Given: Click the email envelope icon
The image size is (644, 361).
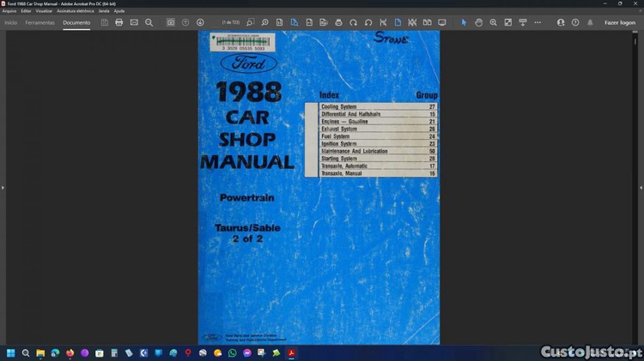Looking at the screenshot, I should [134, 22].
